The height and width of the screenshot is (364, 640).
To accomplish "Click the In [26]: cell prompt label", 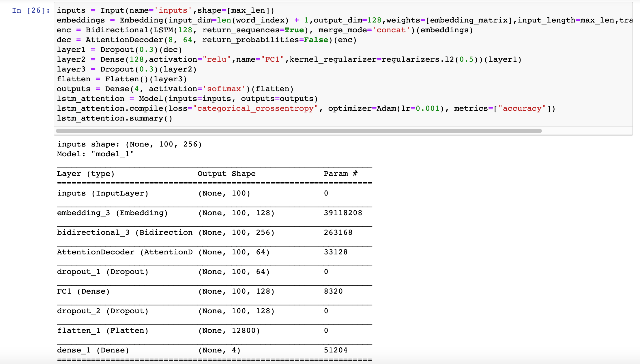I will point(31,10).
